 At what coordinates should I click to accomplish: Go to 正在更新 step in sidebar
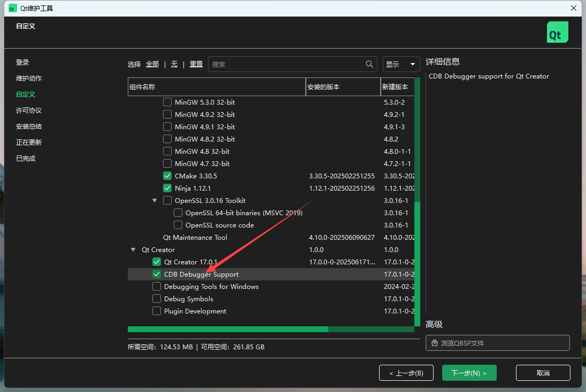(x=29, y=142)
